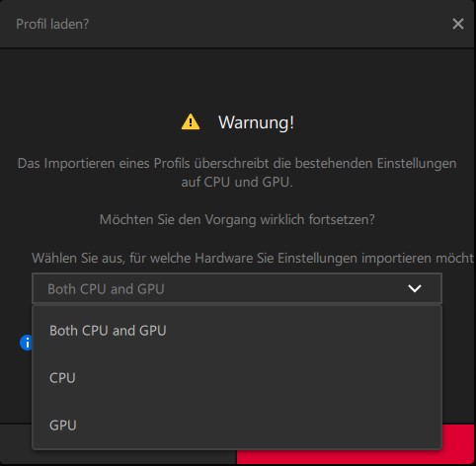Screen dimensions: 476x466
Task: Click the blue information icon
Action: click(x=26, y=343)
